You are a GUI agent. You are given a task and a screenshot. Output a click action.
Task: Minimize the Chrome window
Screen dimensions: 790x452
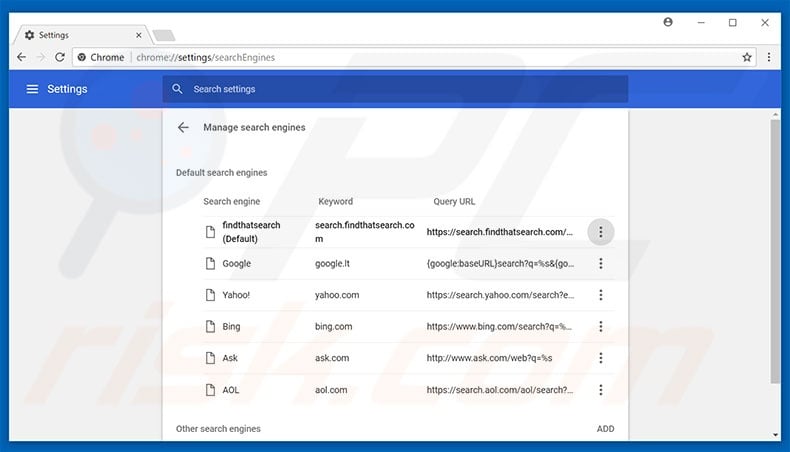tap(701, 23)
